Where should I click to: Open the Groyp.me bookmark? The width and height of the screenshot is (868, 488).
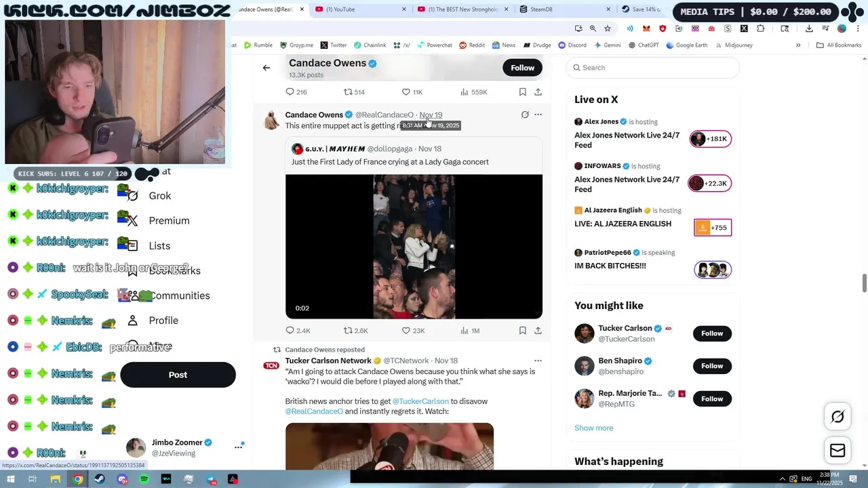pos(296,45)
